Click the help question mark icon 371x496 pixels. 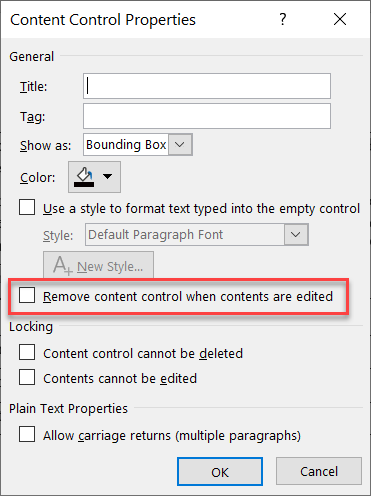pyautogui.click(x=283, y=19)
